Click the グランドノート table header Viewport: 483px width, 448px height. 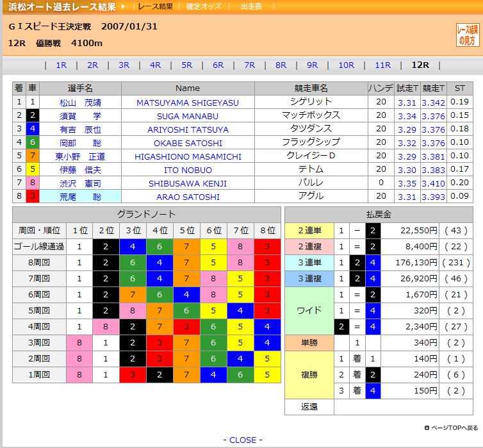coord(146,214)
